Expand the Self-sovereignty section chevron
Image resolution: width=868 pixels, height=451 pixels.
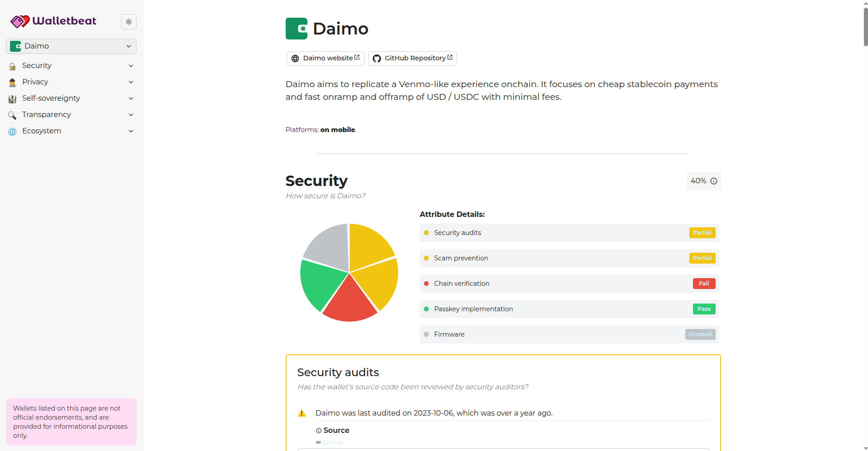[131, 98]
